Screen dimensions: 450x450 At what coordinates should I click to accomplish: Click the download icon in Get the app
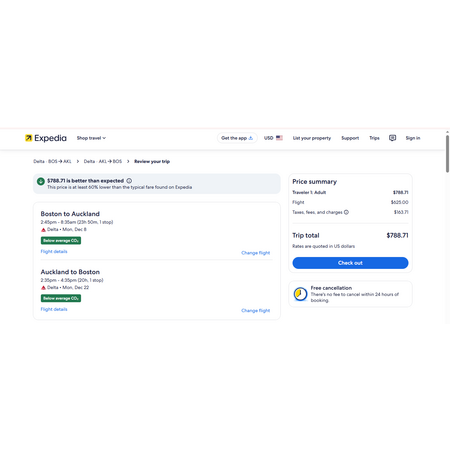[x=251, y=138]
